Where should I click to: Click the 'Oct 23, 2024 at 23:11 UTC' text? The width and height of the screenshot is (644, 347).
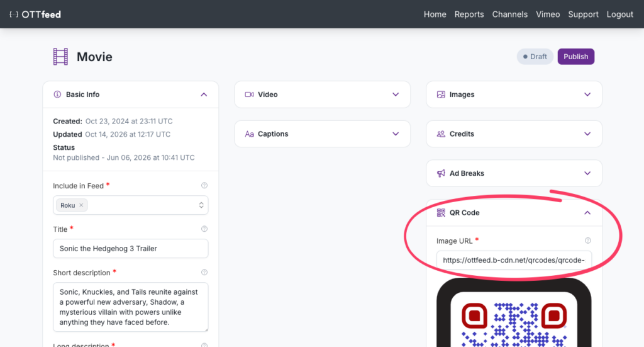(129, 122)
